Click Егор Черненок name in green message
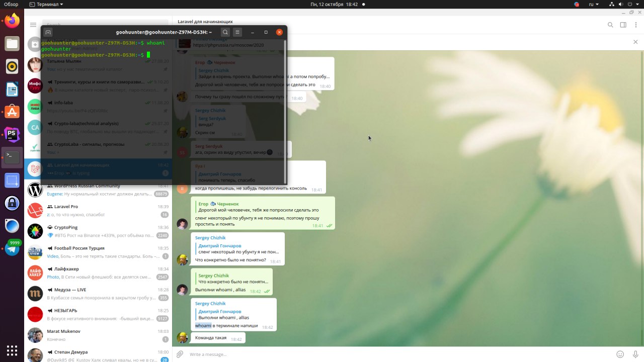Image resolution: width=644 pixels, height=362 pixels. 218,204
